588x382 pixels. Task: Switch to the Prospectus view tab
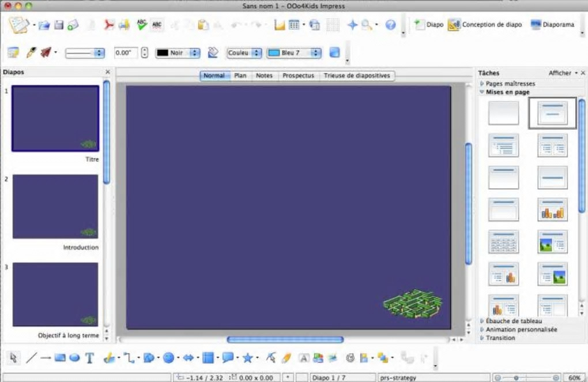click(x=298, y=76)
